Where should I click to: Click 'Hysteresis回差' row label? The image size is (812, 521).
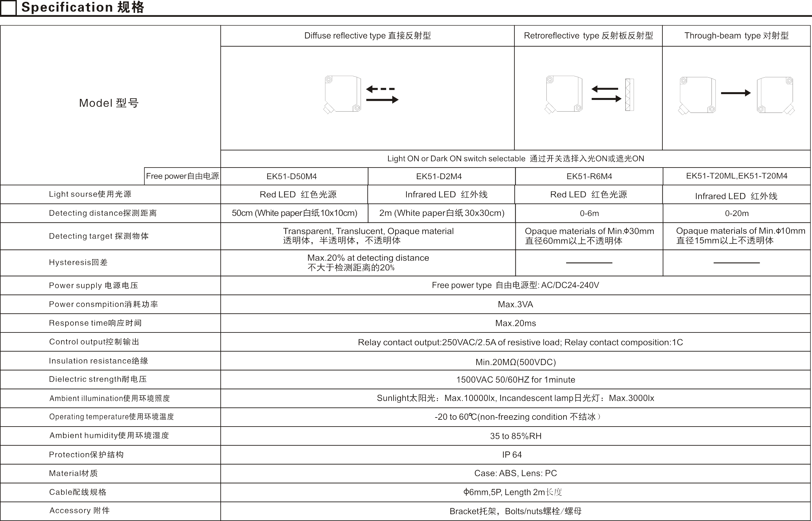coord(78,263)
